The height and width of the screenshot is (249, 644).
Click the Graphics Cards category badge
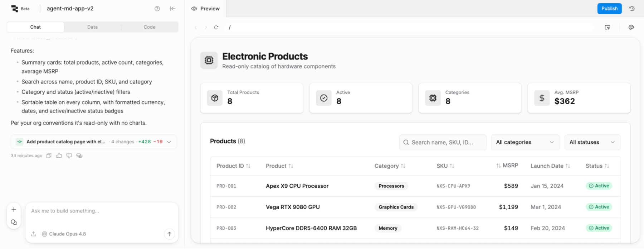click(396, 207)
